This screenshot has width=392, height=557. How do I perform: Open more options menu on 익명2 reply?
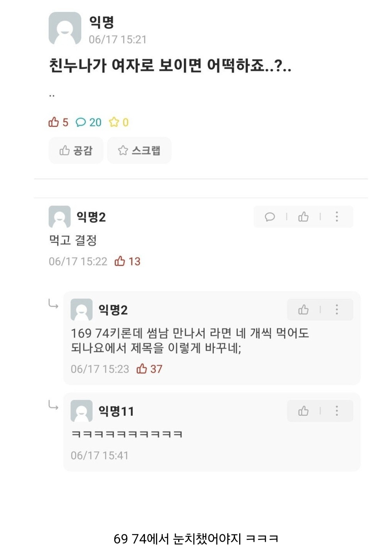click(x=337, y=310)
